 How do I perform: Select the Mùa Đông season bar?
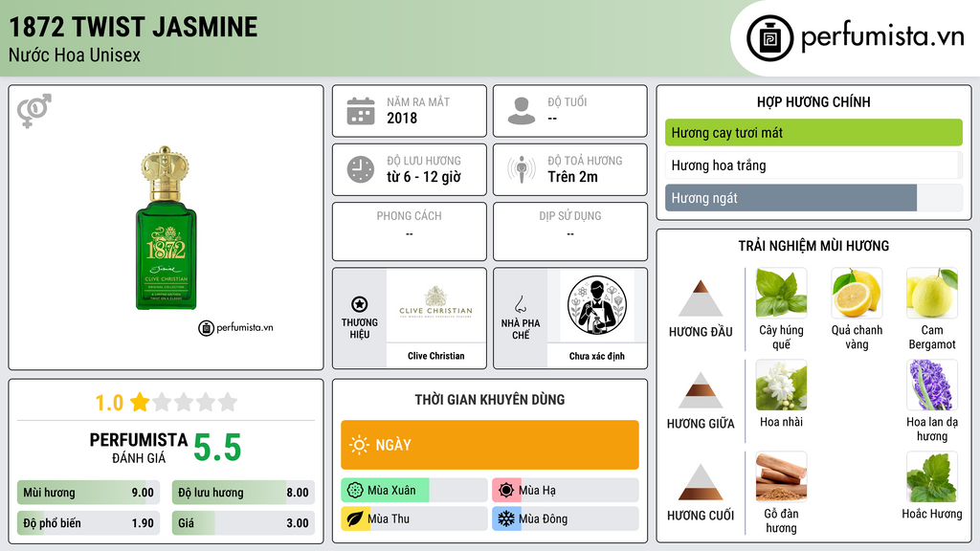point(565,518)
